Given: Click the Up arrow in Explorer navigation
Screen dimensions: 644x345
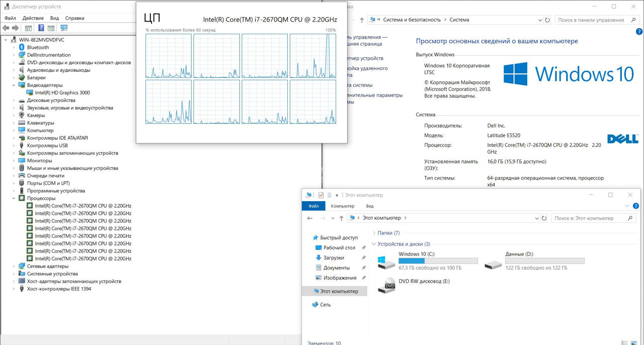Looking at the screenshot, I should [x=342, y=218].
